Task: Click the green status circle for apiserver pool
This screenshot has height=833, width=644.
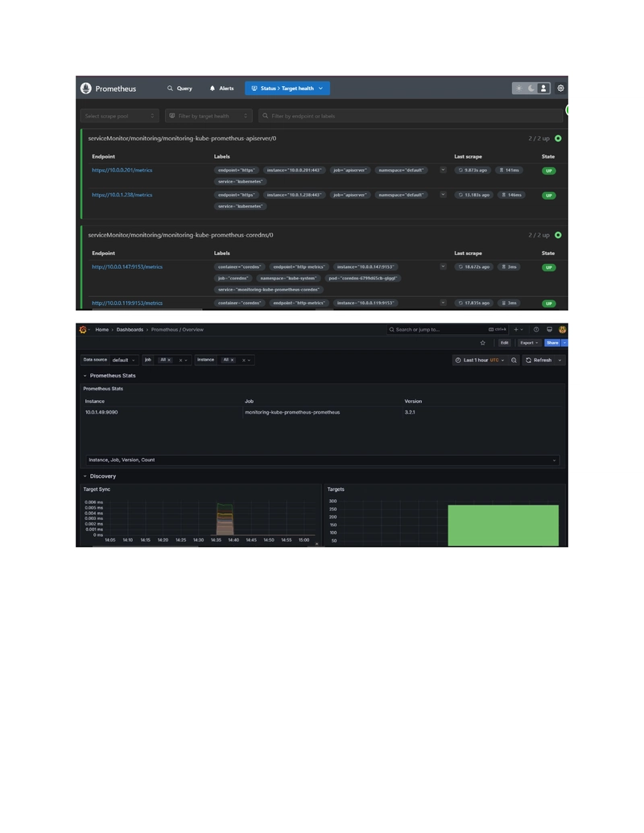Action: point(558,138)
